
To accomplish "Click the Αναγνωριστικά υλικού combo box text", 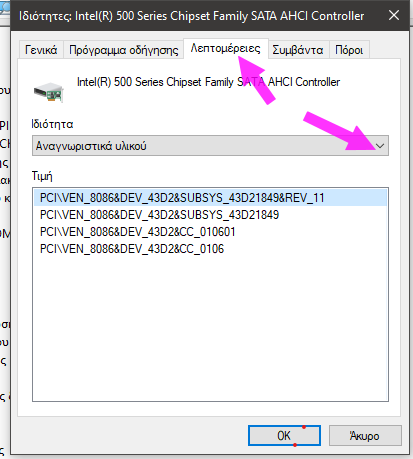I will click(x=91, y=146).
